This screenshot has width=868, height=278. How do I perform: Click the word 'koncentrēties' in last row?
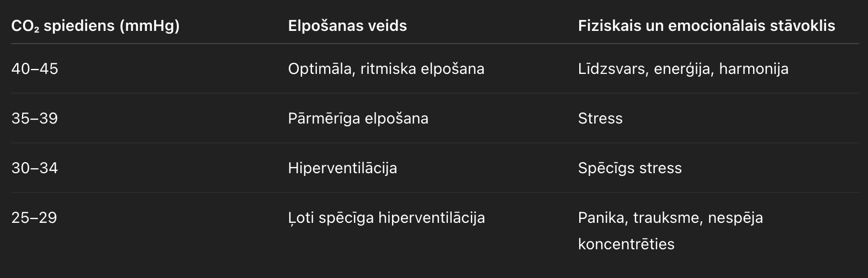tap(626, 244)
